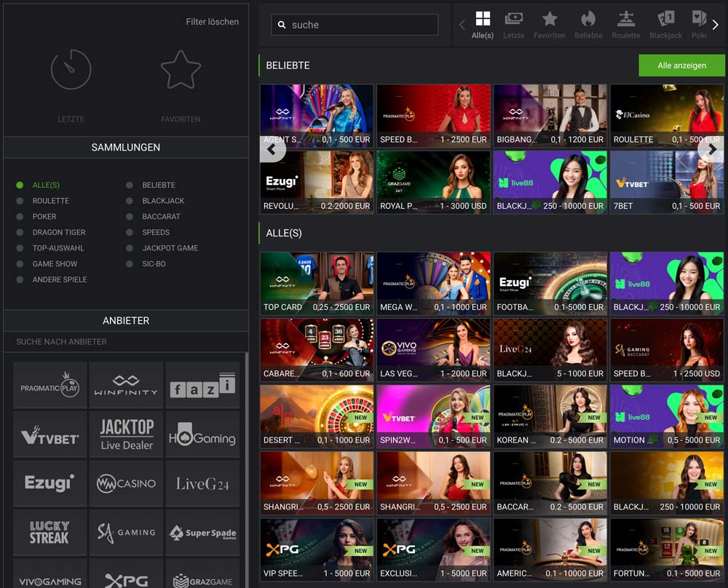Open the Korean ... Pragmatic Play tile
The image size is (728, 588).
pos(550,417)
